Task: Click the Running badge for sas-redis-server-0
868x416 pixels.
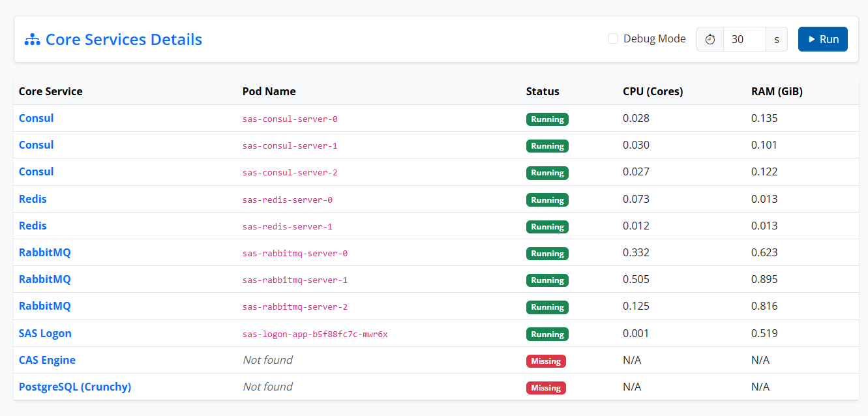Action: 547,200
